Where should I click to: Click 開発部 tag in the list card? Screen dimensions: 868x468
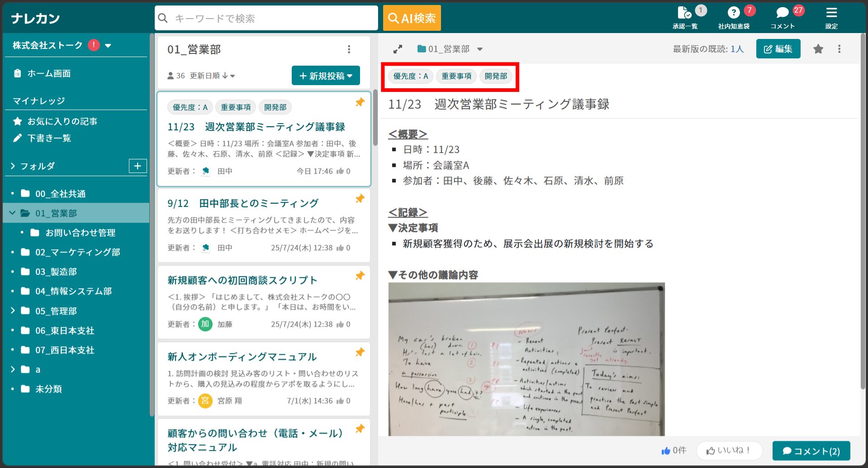pos(275,107)
